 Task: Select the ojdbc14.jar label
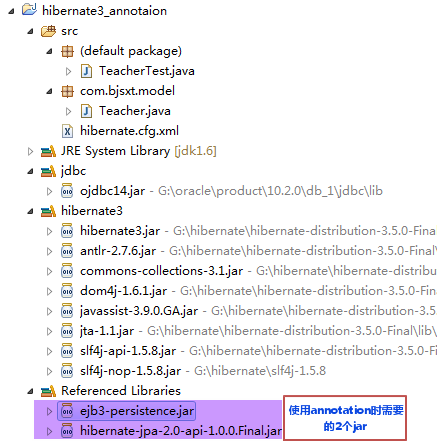(112, 191)
